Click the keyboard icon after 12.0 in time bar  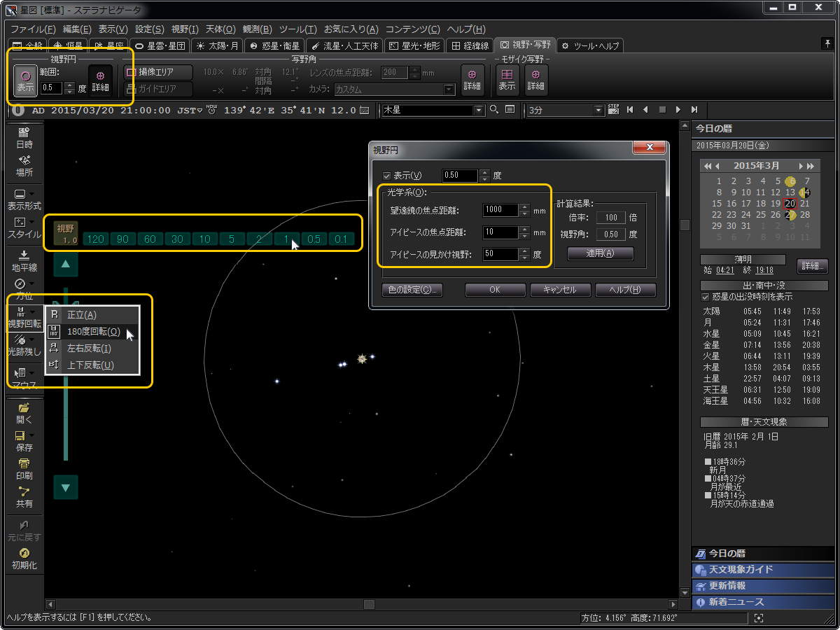pos(364,110)
